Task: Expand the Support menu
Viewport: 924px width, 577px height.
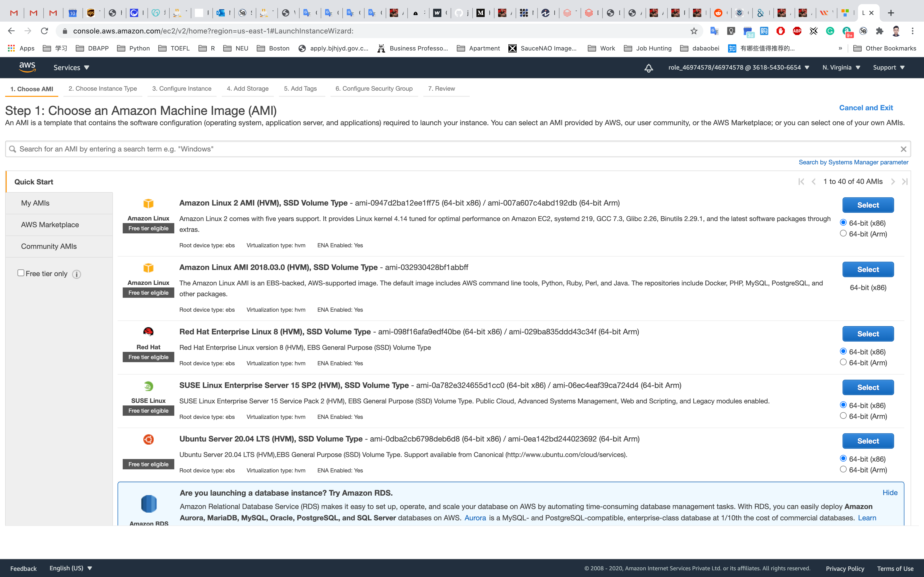Action: 888,67
